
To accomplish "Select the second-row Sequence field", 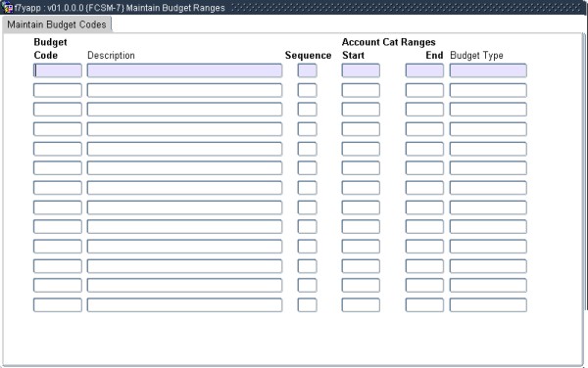I will (307, 90).
